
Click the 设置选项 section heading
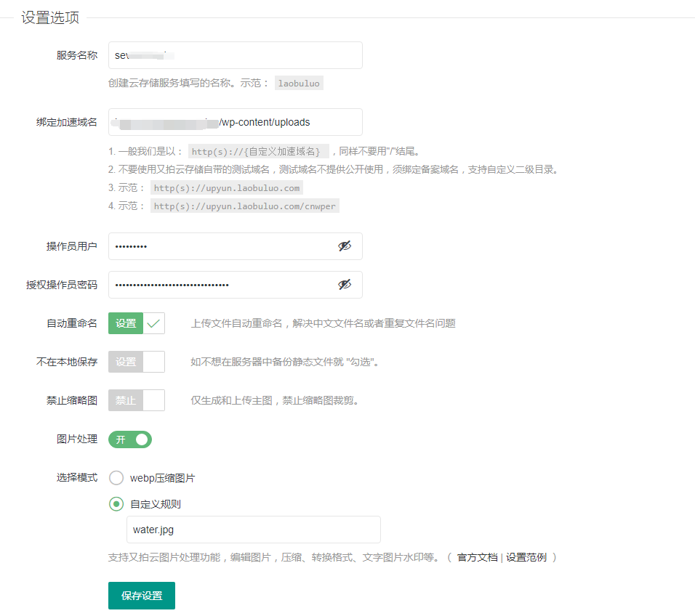click(50, 18)
